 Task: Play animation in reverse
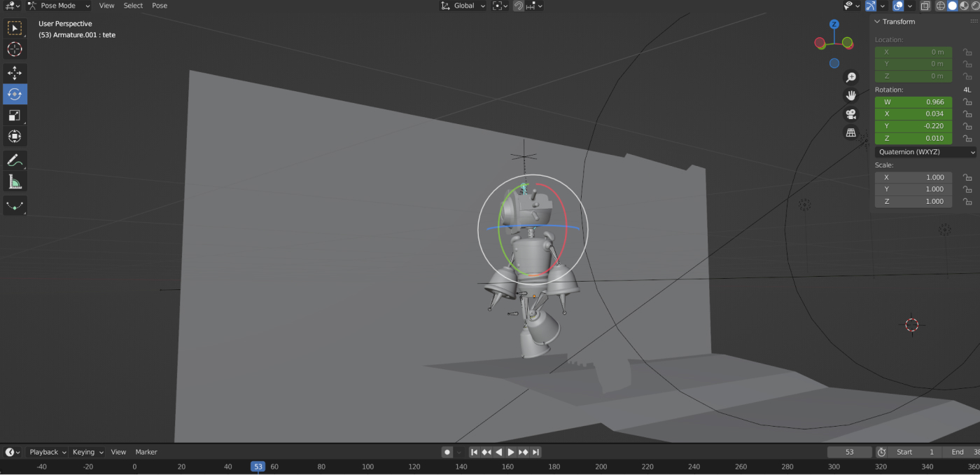[x=499, y=452]
